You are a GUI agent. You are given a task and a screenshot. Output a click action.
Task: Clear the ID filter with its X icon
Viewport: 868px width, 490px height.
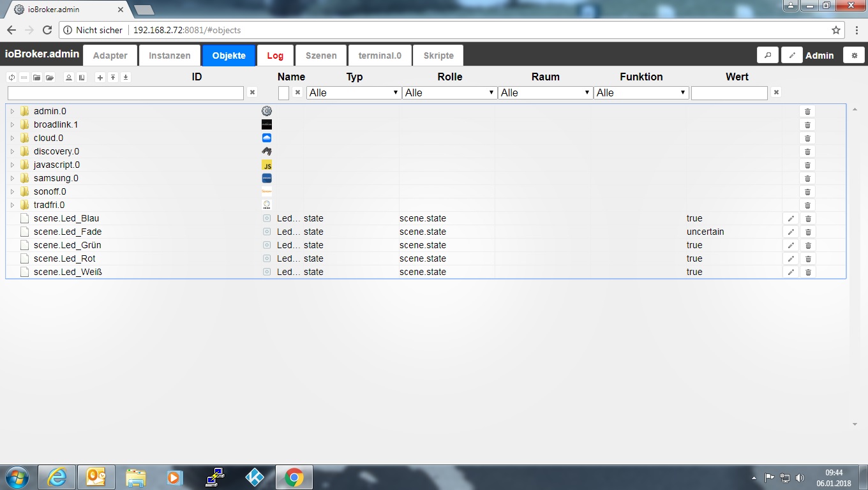click(x=252, y=93)
